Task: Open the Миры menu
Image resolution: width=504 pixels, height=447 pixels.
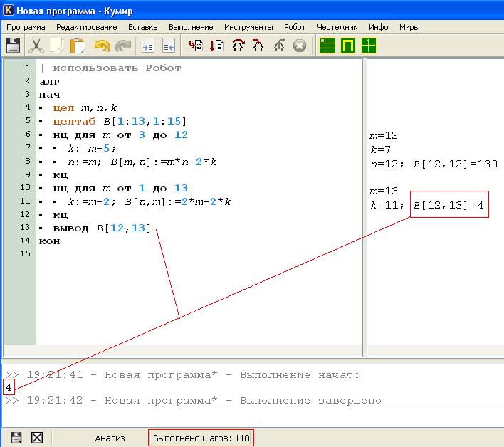Action: pos(409,27)
